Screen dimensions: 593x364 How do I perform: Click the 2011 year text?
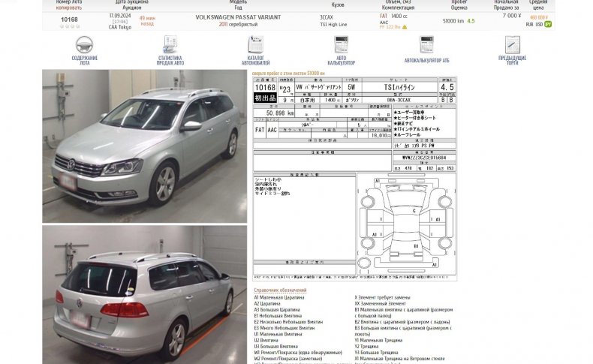coord(223,24)
